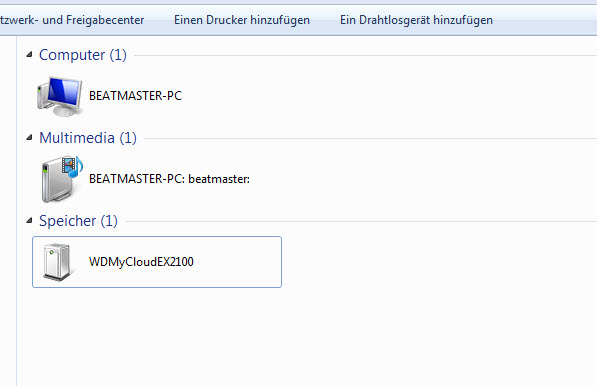Viewport: 597px width, 386px height.
Task: Click the BEATMASTER-PC computer name label
Action: (x=136, y=96)
